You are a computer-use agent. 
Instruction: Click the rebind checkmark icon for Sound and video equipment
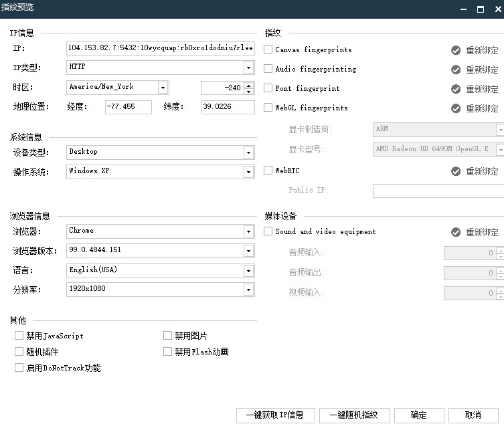(x=455, y=232)
